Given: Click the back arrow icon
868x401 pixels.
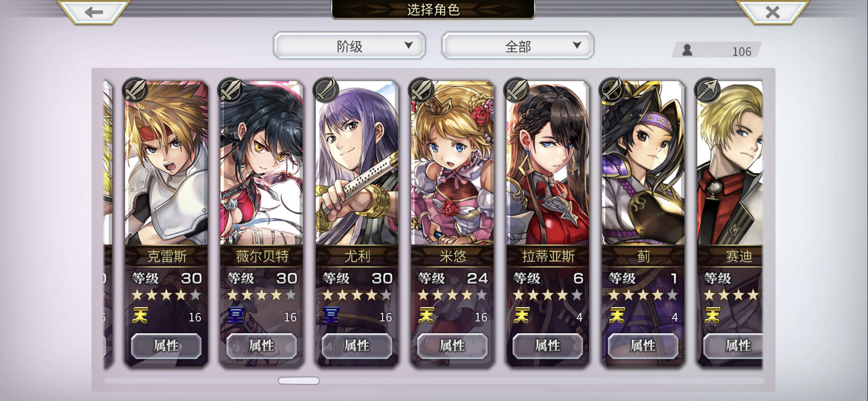Looking at the screenshot, I should [93, 12].
